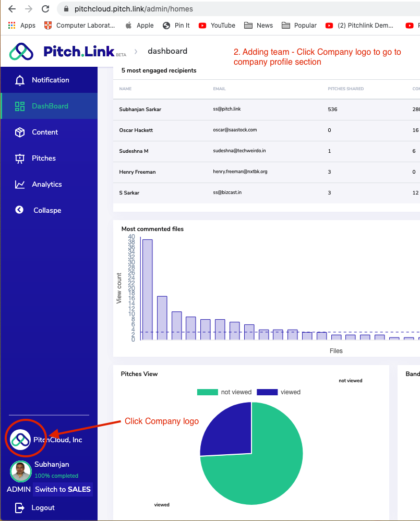
Task: Click the 100% completed profile status
Action: click(x=56, y=476)
